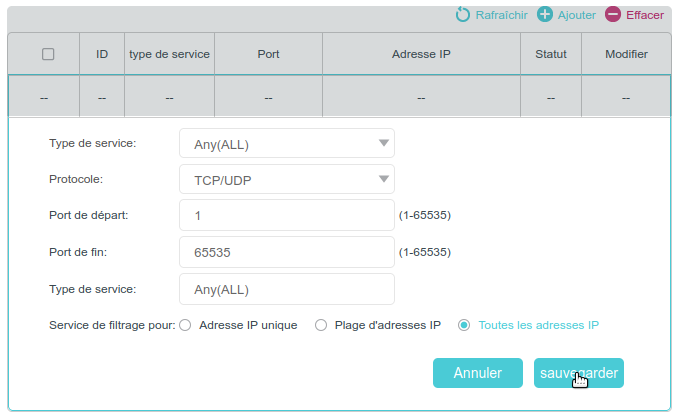Click the Effacer minus icon
The image size is (678, 419).
[x=613, y=15]
